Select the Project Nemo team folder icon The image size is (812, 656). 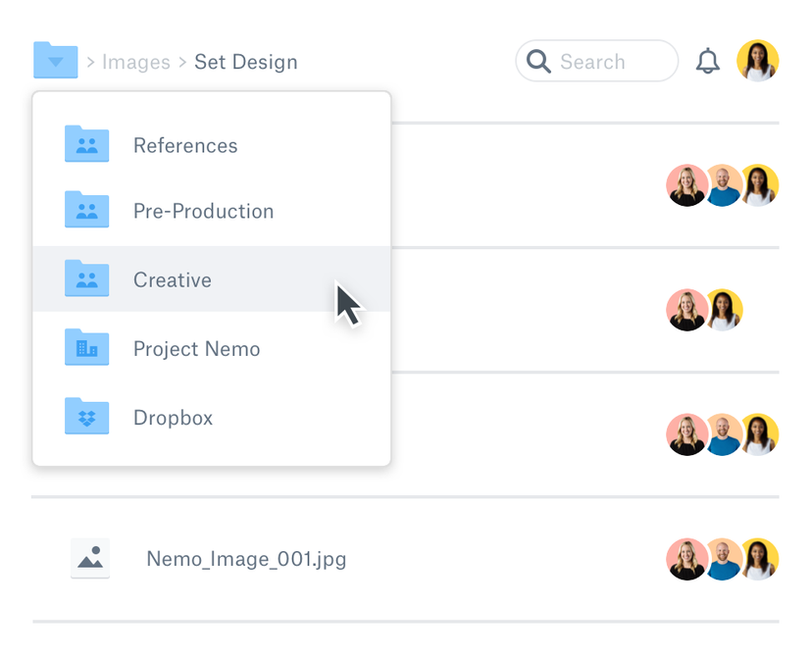[86, 348]
